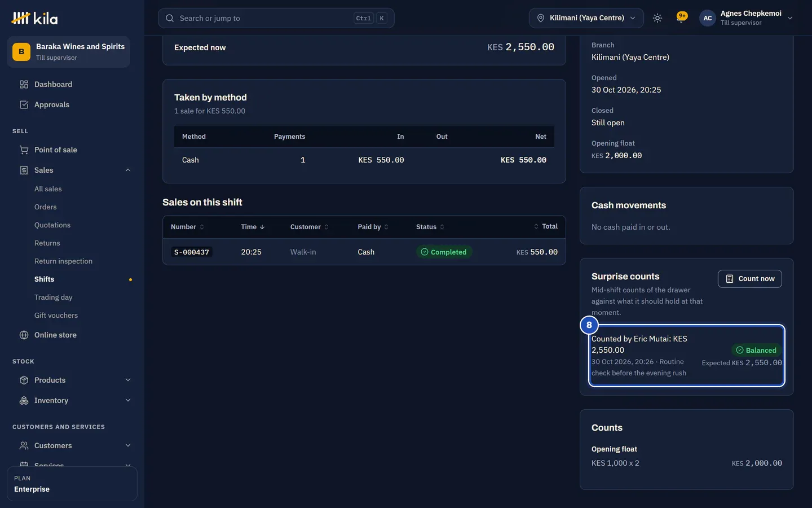812x508 pixels.
Task: Expand the Inventory submenu chevron
Action: [x=128, y=401]
